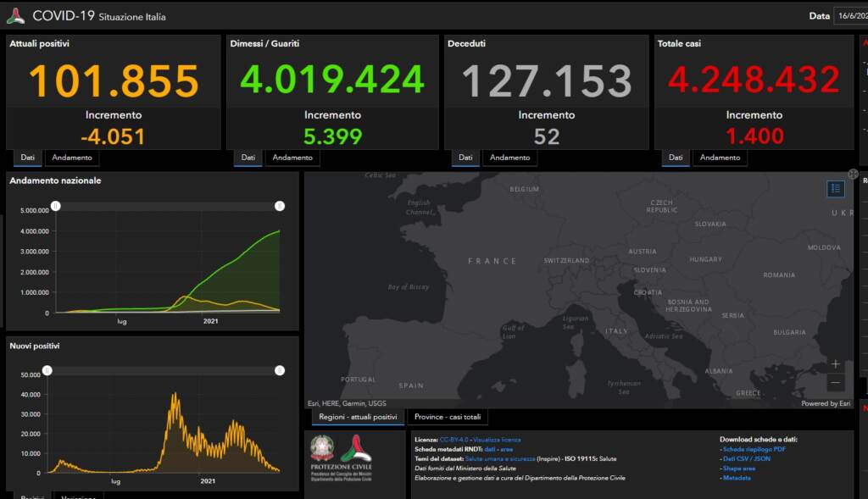This screenshot has width=868, height=499.
Task: Select Regioni - attuali positivi tab
Action: [x=357, y=417]
